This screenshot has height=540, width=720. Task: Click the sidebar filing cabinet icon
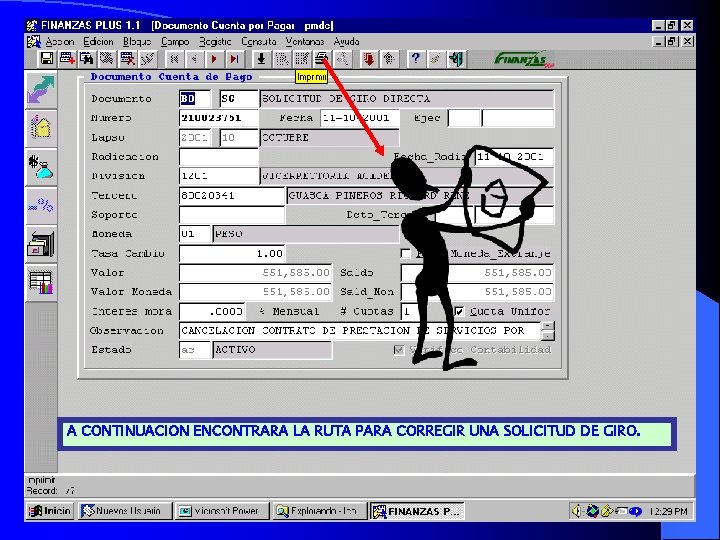pos(41,243)
